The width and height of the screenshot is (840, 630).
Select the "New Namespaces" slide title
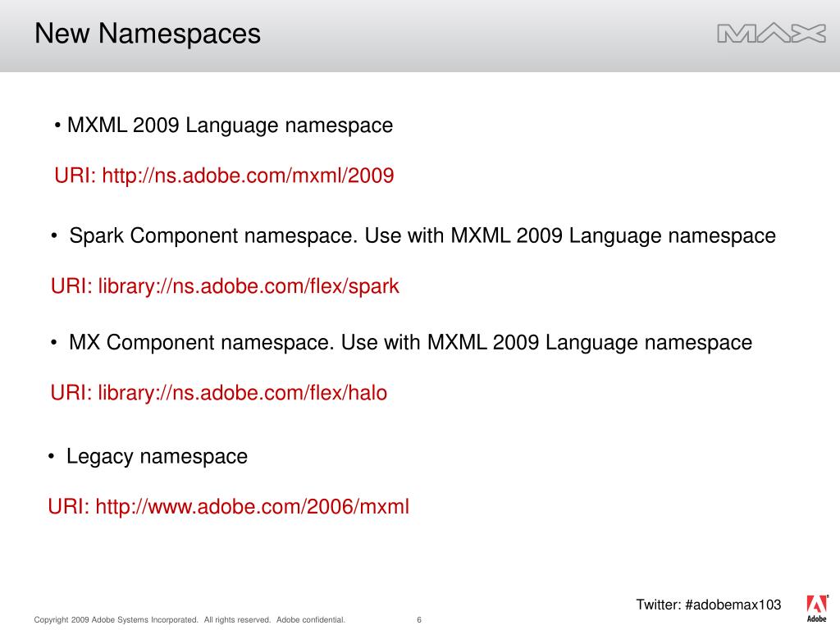tap(148, 33)
